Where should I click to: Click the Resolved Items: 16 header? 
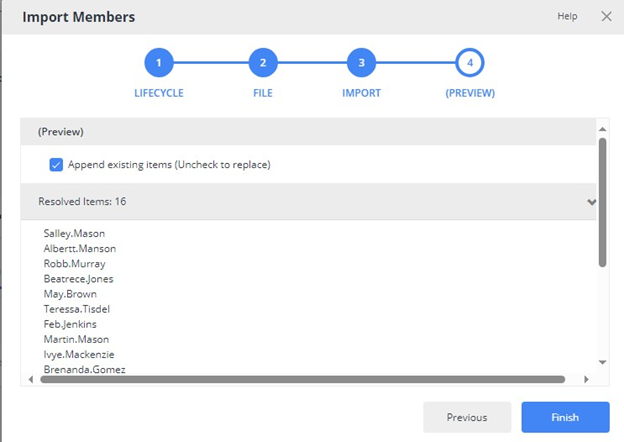click(82, 202)
